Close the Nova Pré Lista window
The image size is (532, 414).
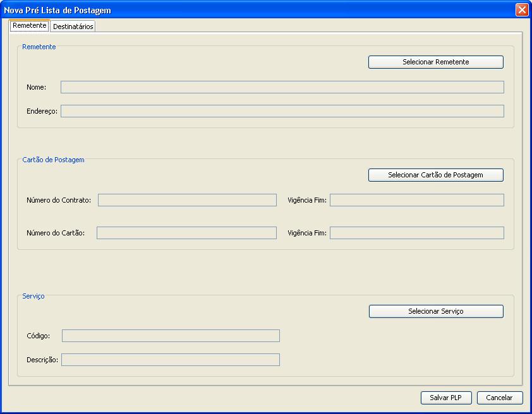(521, 9)
